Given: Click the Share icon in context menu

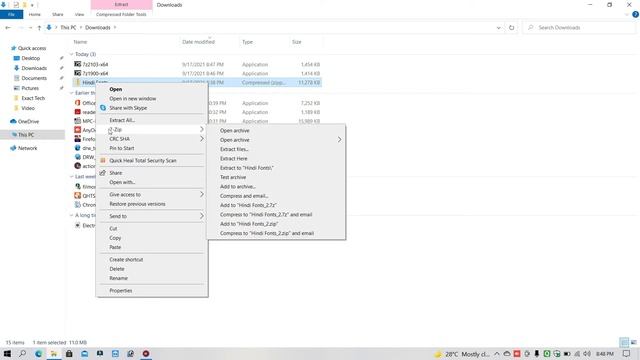Looking at the screenshot, I should [x=103, y=173].
